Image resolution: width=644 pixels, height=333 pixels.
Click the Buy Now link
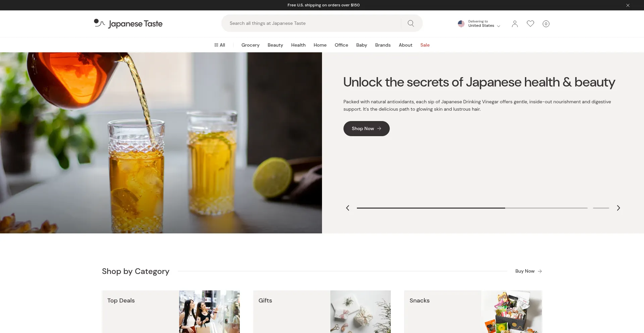[x=528, y=271]
